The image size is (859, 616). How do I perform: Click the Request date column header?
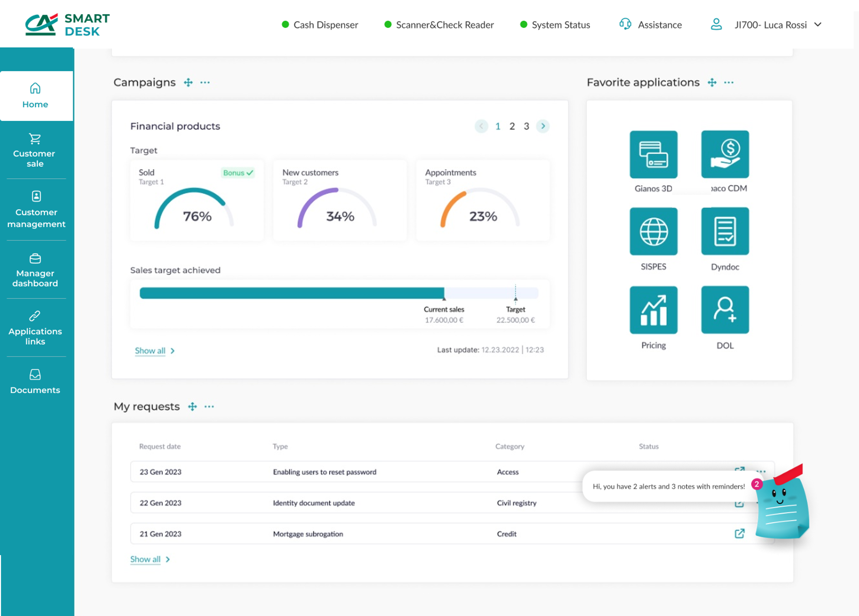(x=160, y=447)
